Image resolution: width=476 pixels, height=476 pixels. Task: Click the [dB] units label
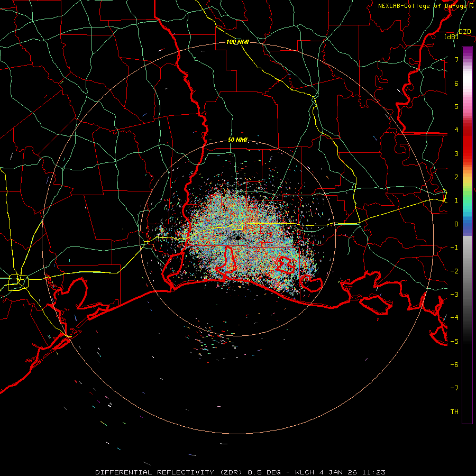point(452,37)
